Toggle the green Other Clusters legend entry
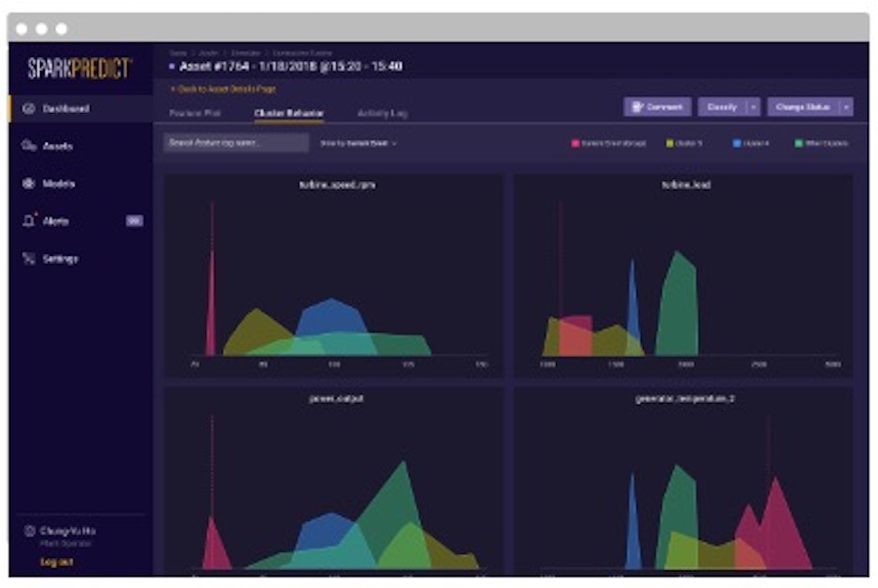 click(x=821, y=143)
